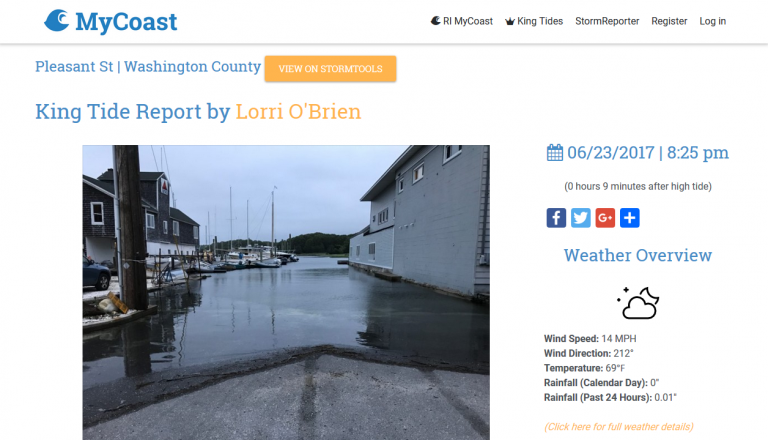This screenshot has width=768, height=440.
Task: Click the MyCoast site title text
Action: click(x=126, y=22)
